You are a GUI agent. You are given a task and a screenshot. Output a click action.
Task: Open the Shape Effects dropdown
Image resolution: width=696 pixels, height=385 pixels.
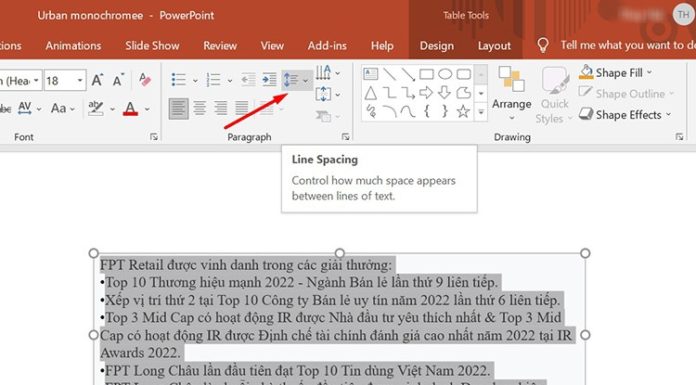625,115
